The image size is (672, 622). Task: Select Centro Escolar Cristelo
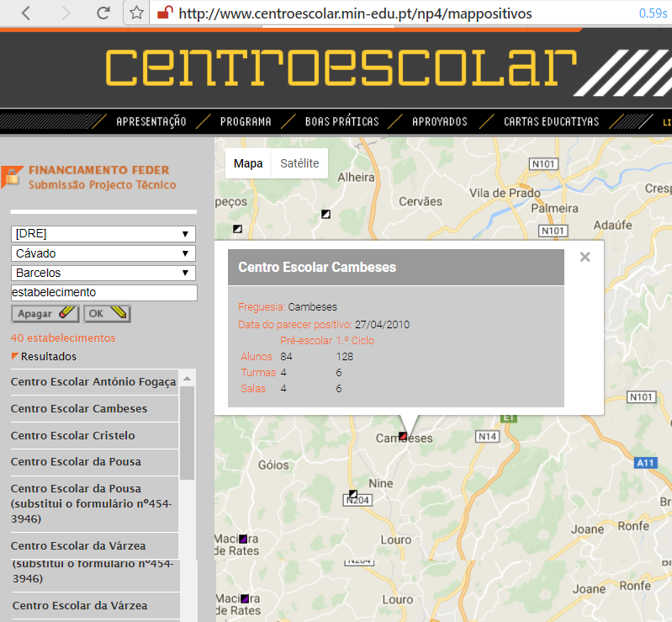[94, 435]
